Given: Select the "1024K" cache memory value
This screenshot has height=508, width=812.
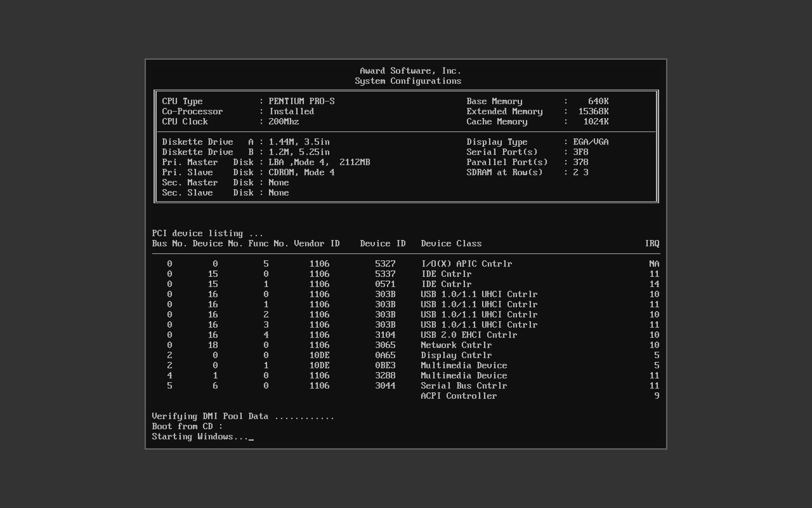Looking at the screenshot, I should point(596,122).
